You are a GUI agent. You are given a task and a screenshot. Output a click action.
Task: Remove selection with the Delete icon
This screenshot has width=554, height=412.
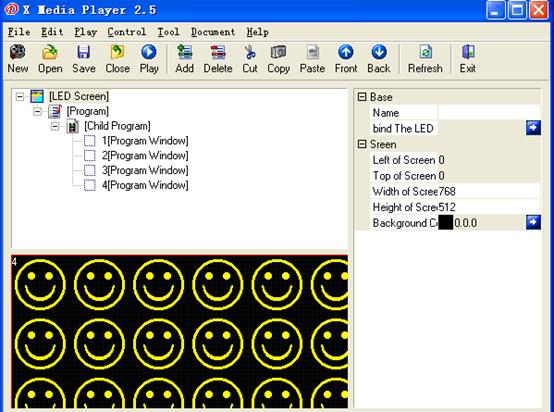218,52
